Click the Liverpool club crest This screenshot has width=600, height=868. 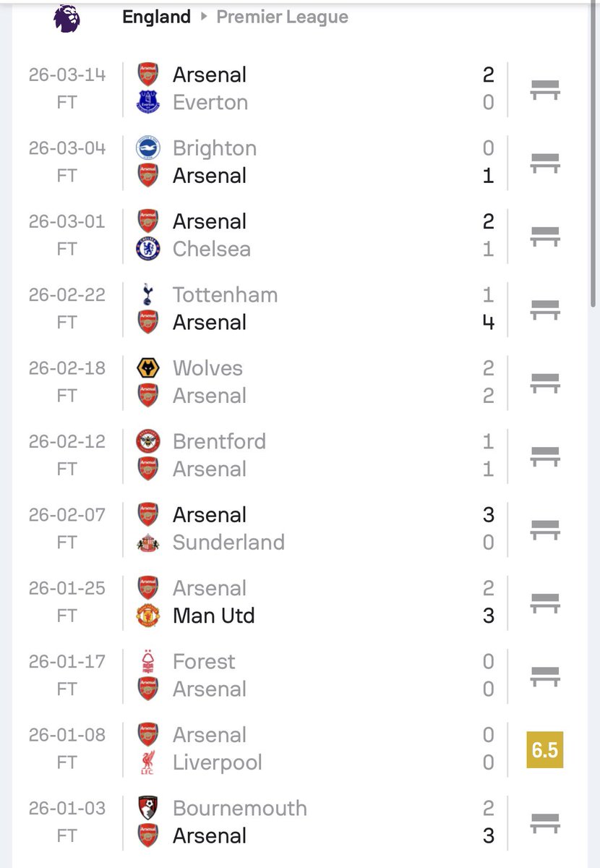point(148,762)
